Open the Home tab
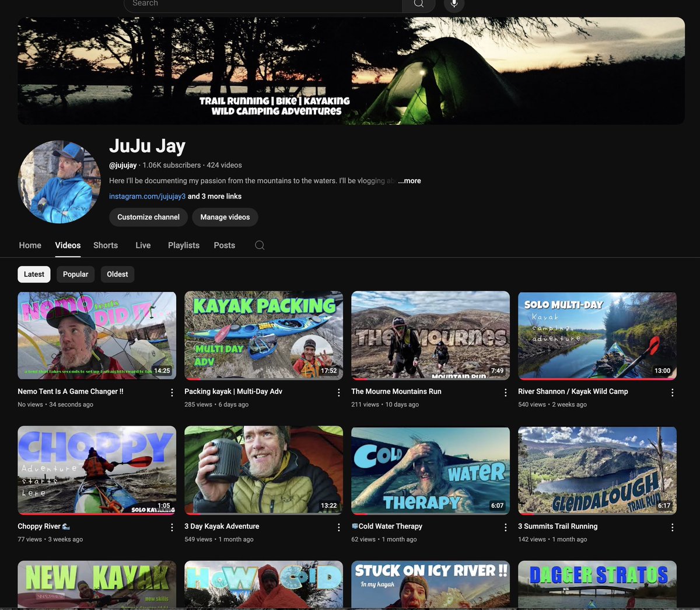This screenshot has height=610, width=700. (x=30, y=245)
